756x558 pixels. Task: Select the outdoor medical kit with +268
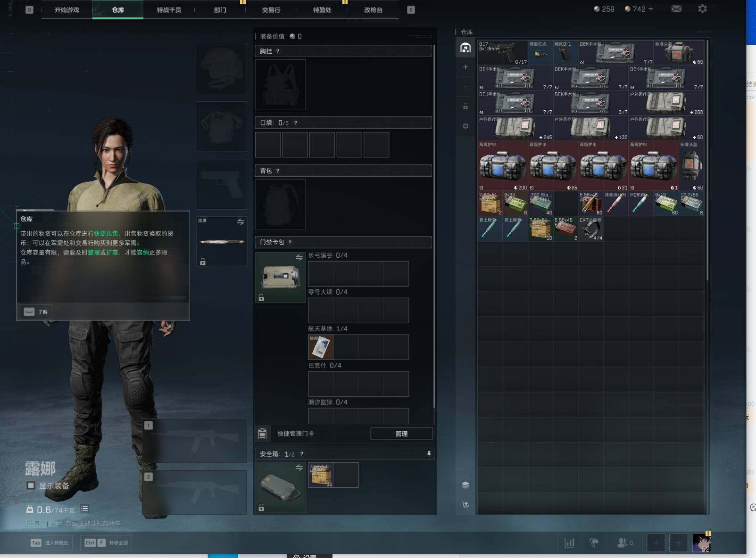pyautogui.click(x=666, y=103)
